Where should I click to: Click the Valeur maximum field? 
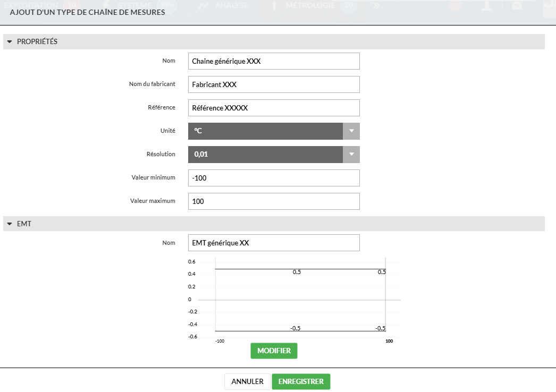(x=274, y=201)
